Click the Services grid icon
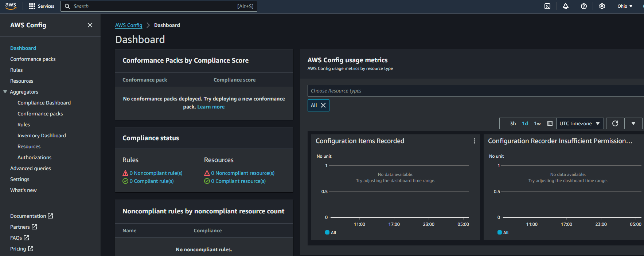Image resolution: width=644 pixels, height=256 pixels. coord(32,6)
